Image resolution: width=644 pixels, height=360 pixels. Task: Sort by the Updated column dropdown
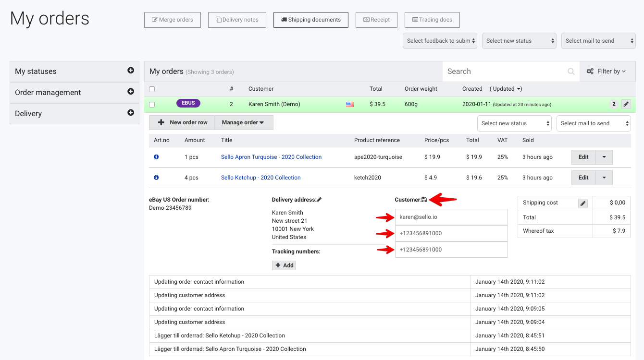506,89
